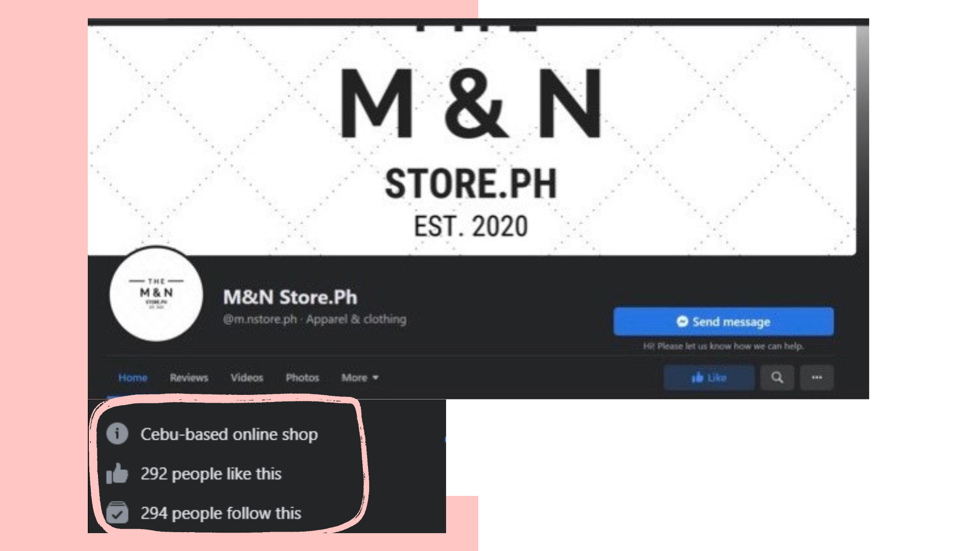980x551 pixels.
Task: Click the @m.nstore.ph username link
Action: pyautogui.click(x=260, y=319)
